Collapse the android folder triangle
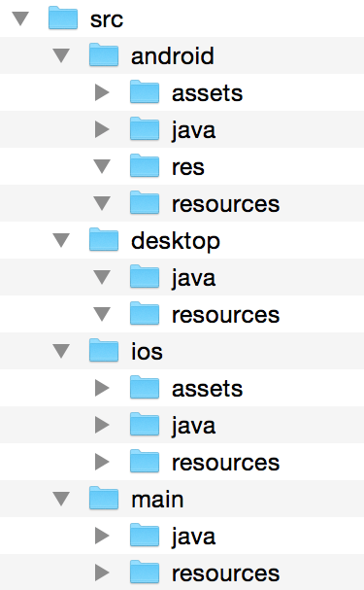The height and width of the screenshot is (590, 364). pyautogui.click(x=61, y=55)
